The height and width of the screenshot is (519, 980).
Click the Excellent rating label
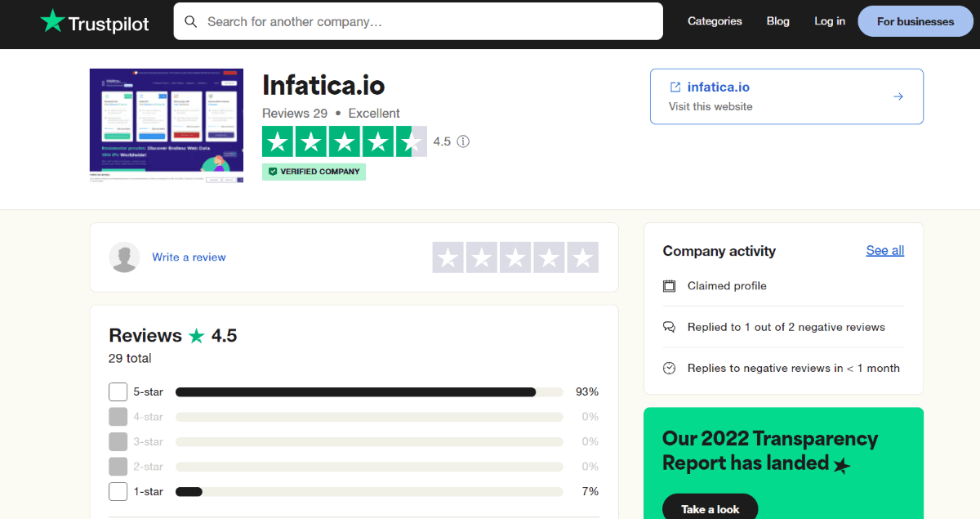pyautogui.click(x=374, y=114)
